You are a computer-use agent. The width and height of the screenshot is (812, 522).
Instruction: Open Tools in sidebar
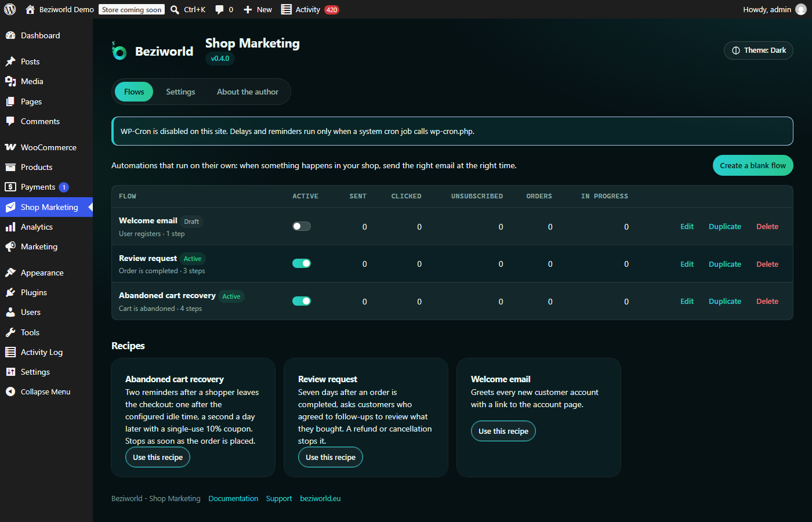[46, 332]
